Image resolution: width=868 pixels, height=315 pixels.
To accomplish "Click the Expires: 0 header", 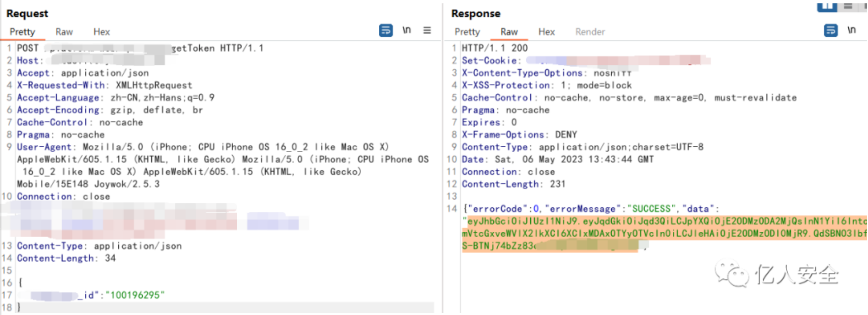I will 489,122.
